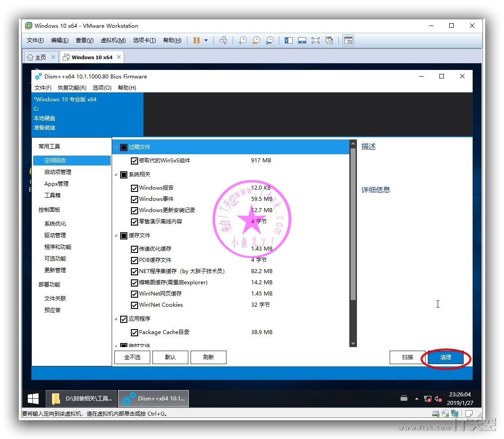Open 更新管理 in the sidebar
The width and height of the screenshot is (504, 439).
click(x=55, y=270)
